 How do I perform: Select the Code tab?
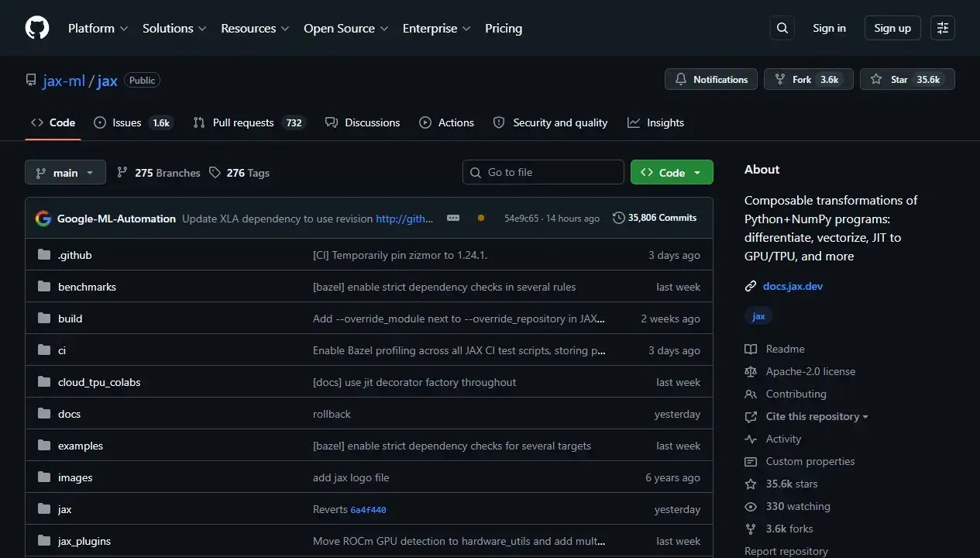pyautogui.click(x=53, y=122)
